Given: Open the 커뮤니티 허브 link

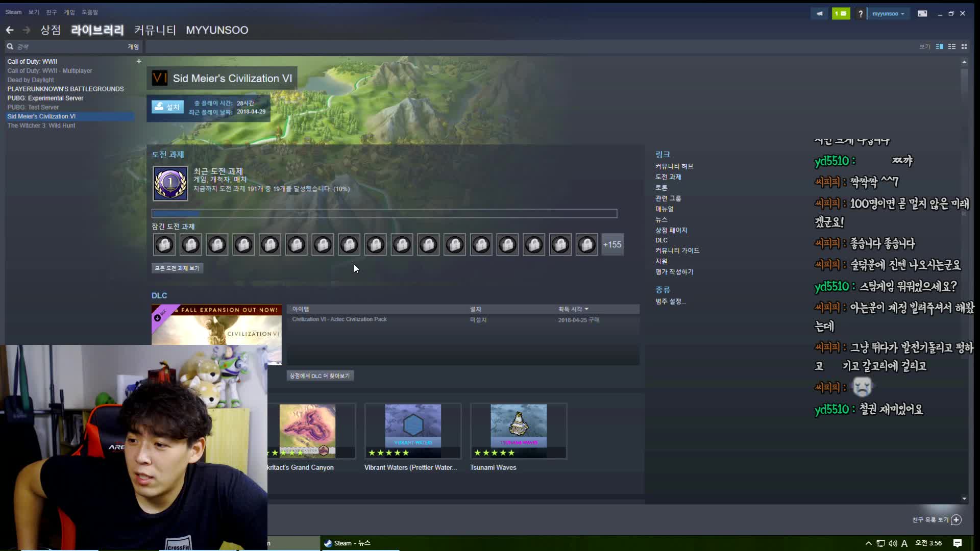Looking at the screenshot, I should coord(674,166).
